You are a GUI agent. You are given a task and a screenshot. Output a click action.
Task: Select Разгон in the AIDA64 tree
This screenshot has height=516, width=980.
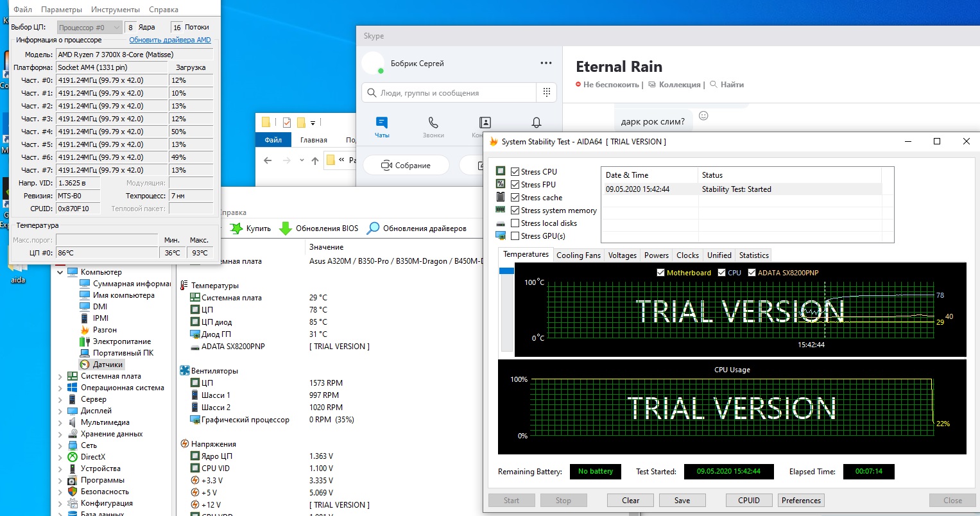click(x=98, y=330)
